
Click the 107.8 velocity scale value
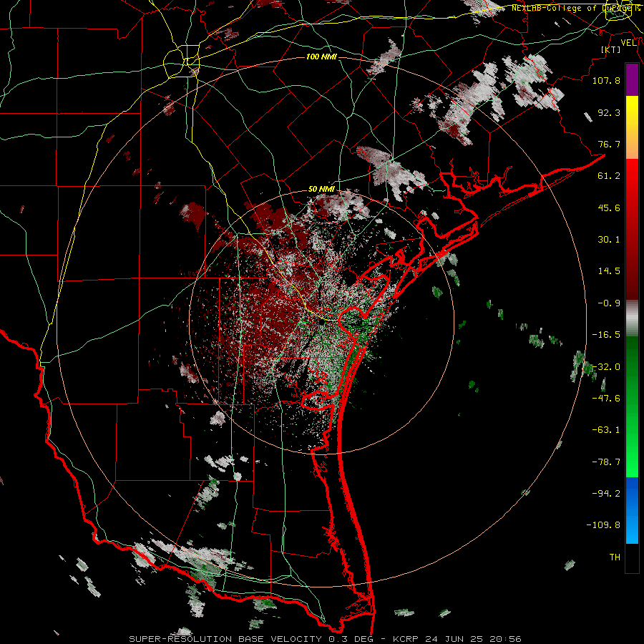tap(606, 80)
